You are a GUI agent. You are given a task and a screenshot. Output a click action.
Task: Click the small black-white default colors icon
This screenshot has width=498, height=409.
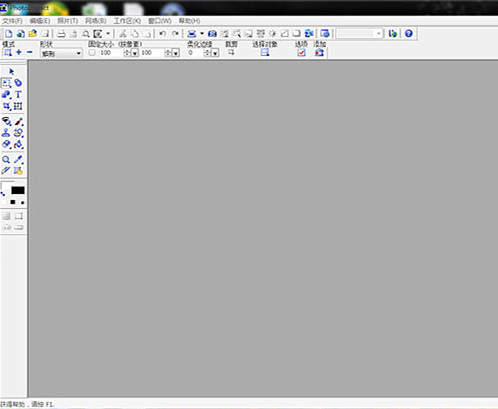click(13, 202)
